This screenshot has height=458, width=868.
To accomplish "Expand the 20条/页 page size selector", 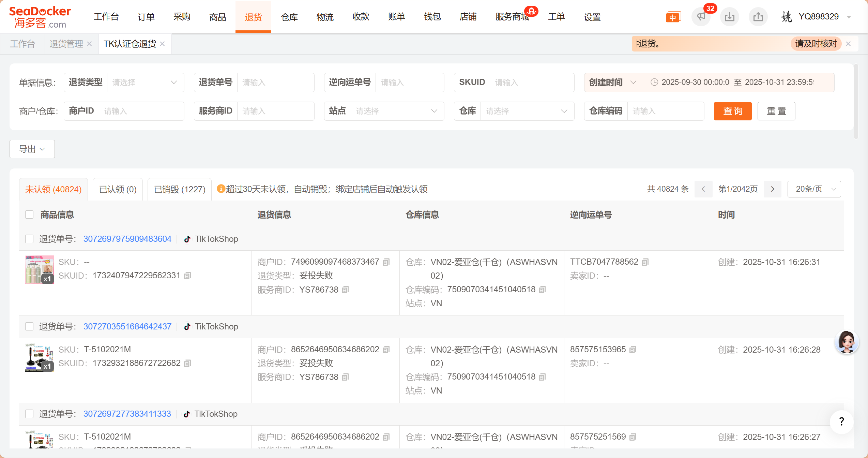I will (814, 189).
